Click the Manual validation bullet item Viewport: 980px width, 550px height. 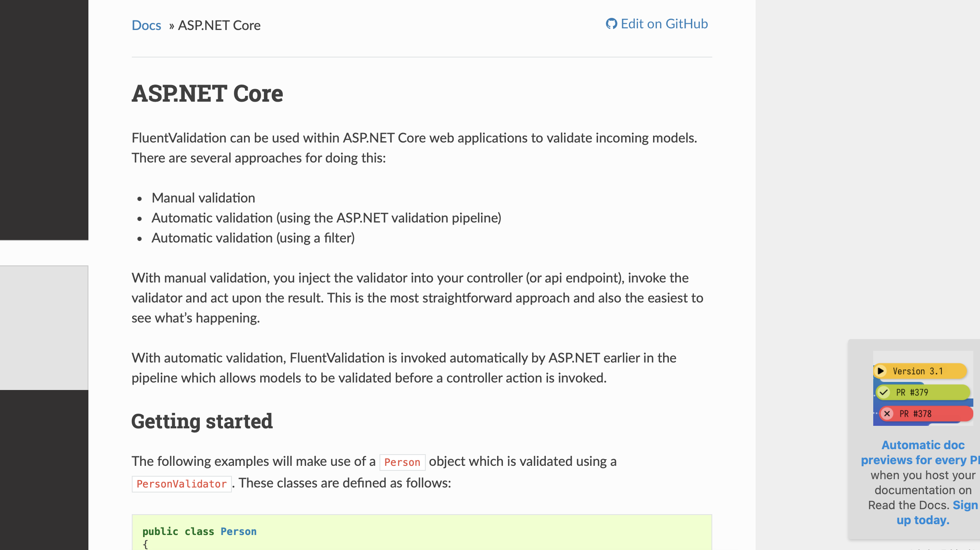click(x=203, y=198)
